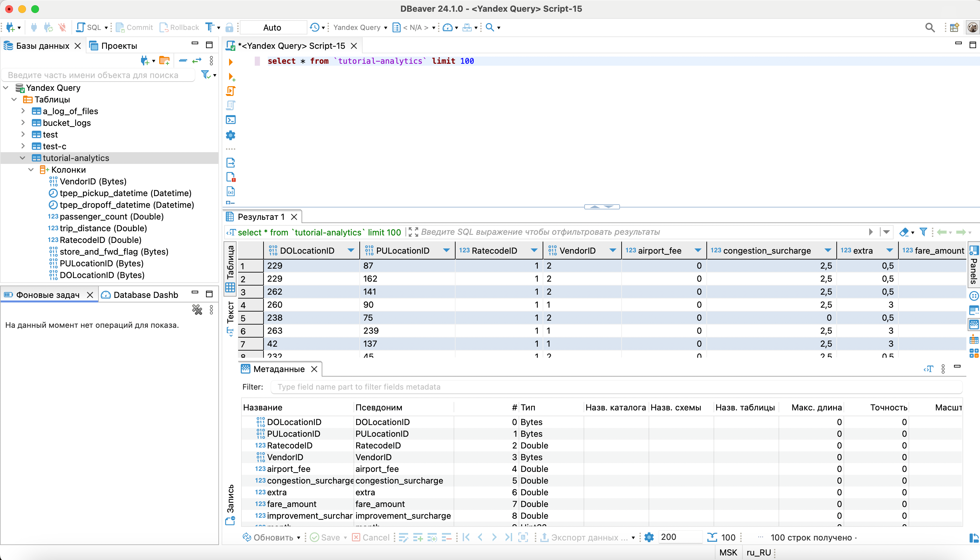980x560 pixels.
Task: Click the new connection plug icon
Action: (x=10, y=27)
